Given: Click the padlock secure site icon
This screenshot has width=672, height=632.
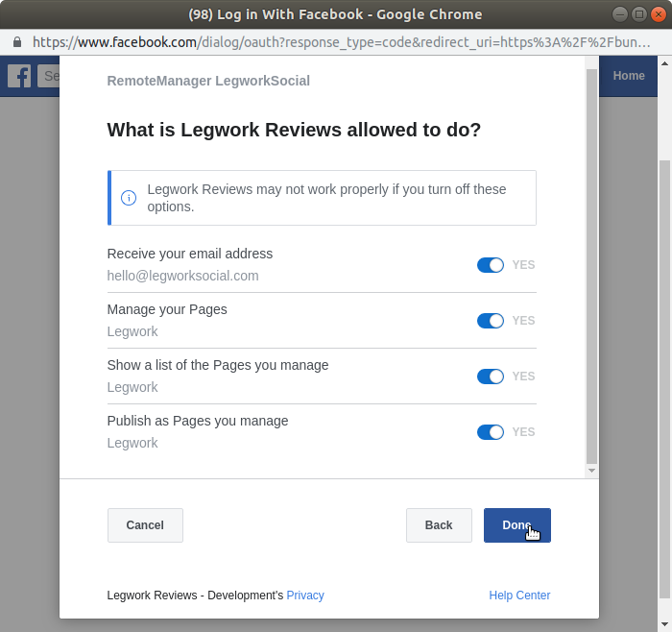Looking at the screenshot, I should pyautogui.click(x=16, y=42).
